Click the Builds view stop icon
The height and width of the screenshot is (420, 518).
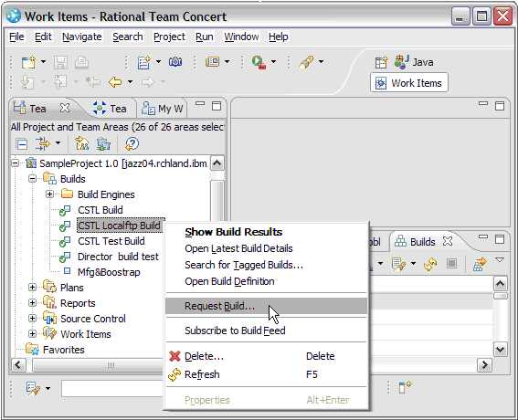[451, 264]
